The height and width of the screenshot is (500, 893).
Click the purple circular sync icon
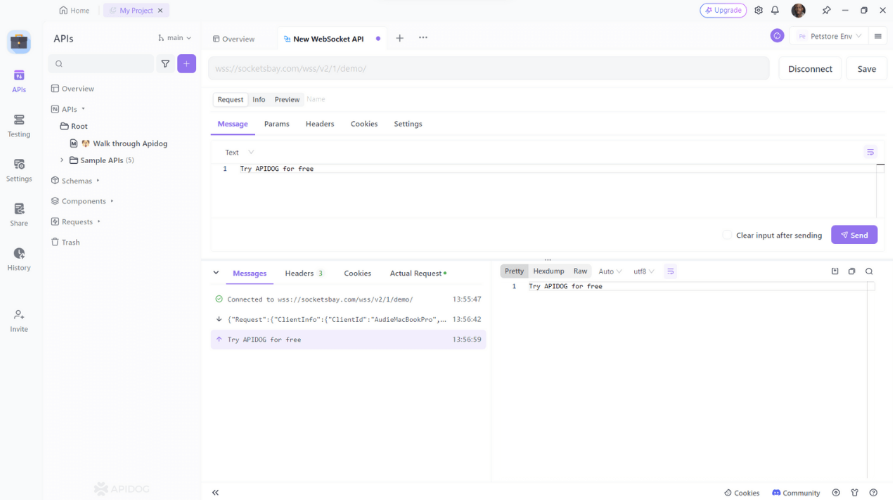(x=777, y=36)
